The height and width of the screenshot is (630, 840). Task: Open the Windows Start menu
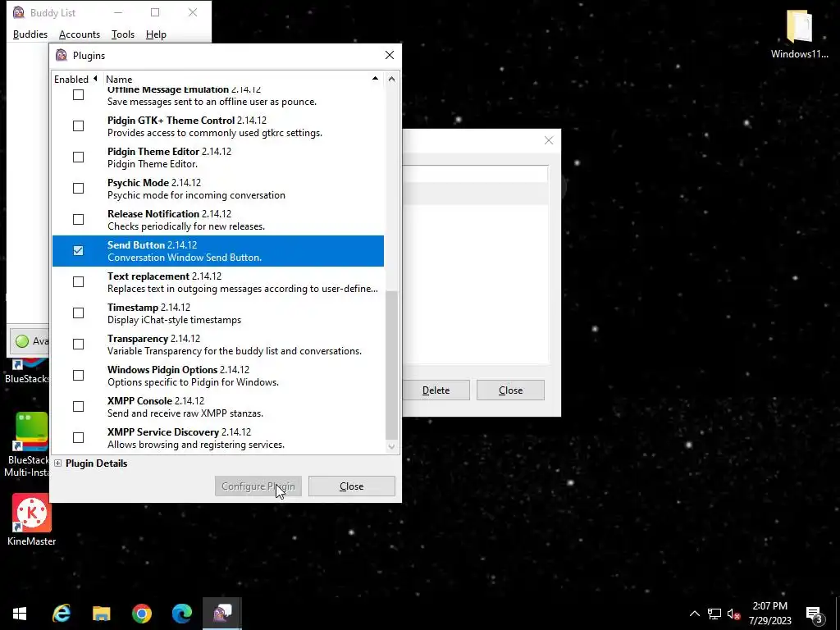[20, 614]
